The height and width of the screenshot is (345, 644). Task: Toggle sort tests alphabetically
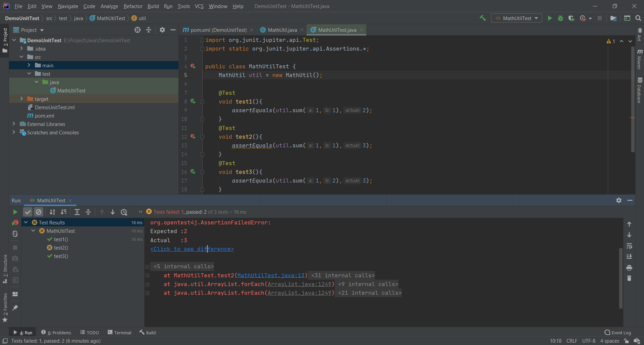click(x=52, y=212)
